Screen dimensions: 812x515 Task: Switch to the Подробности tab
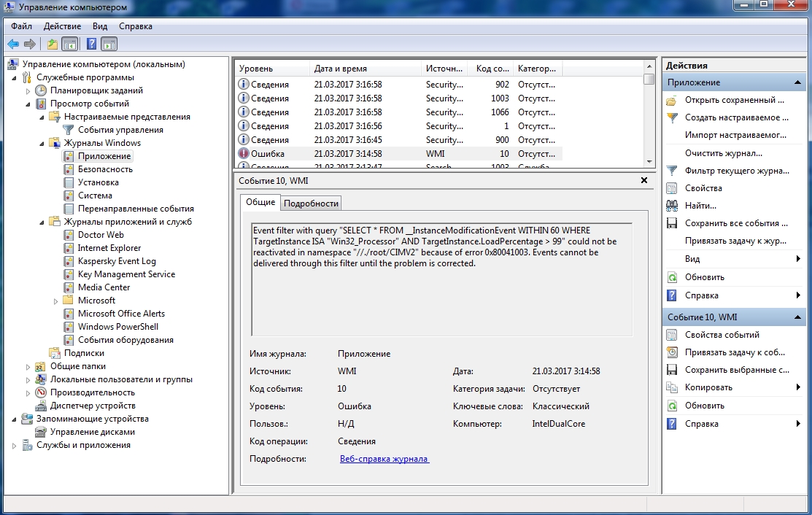[312, 204]
